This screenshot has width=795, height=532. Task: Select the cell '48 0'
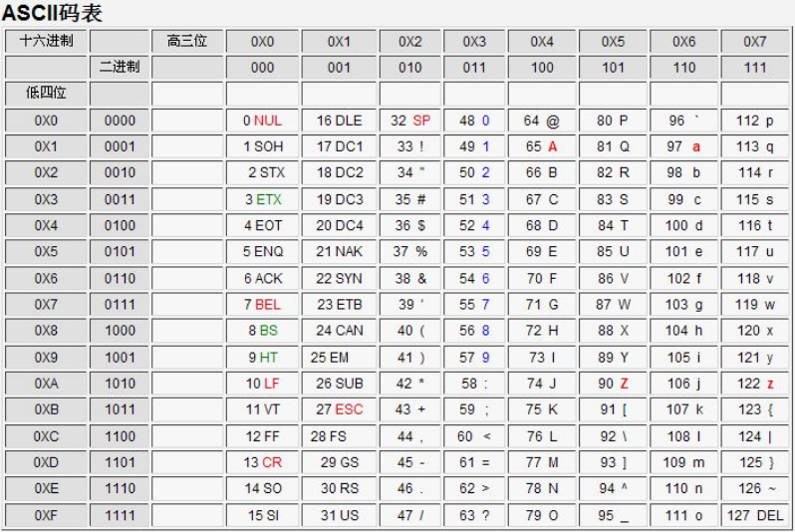[x=474, y=121]
